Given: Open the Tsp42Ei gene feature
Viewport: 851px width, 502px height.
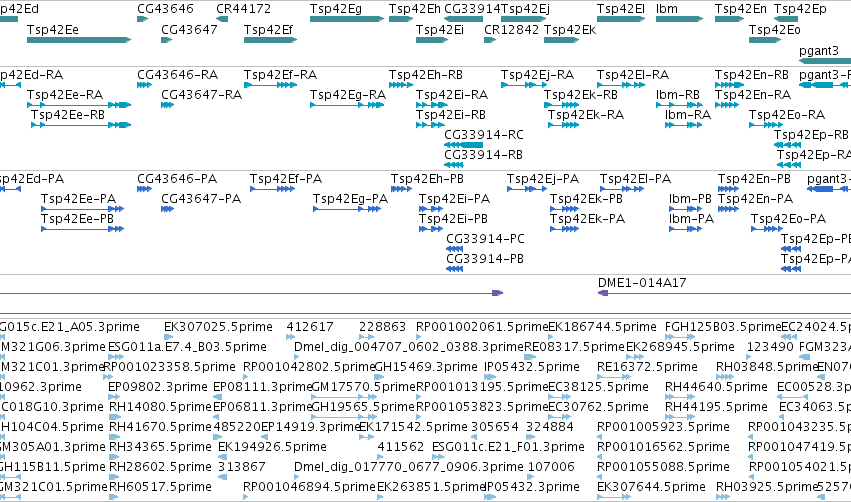Looking at the screenshot, I should pyautogui.click(x=432, y=40).
